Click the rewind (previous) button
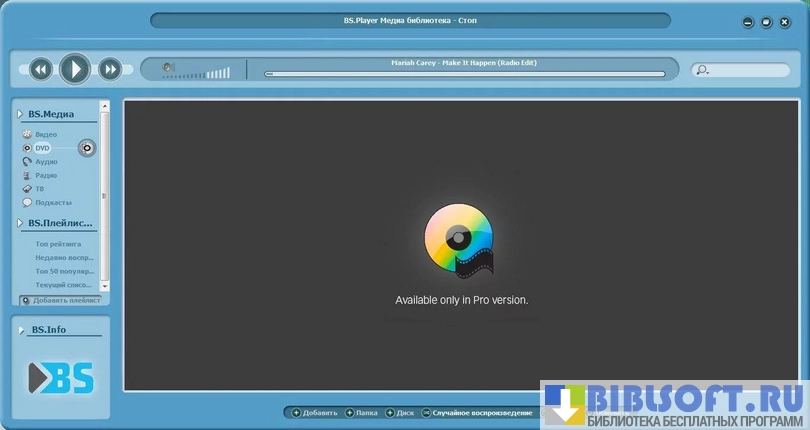810x430 pixels. point(41,69)
